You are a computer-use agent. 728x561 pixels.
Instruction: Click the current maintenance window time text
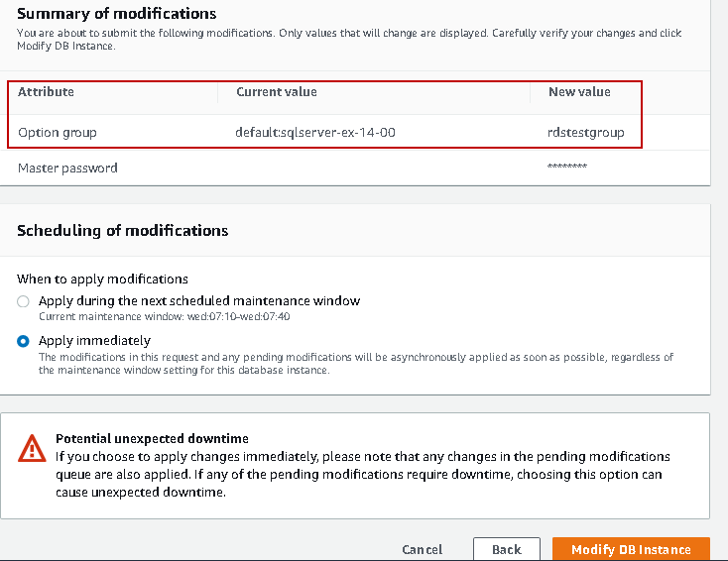point(164,316)
